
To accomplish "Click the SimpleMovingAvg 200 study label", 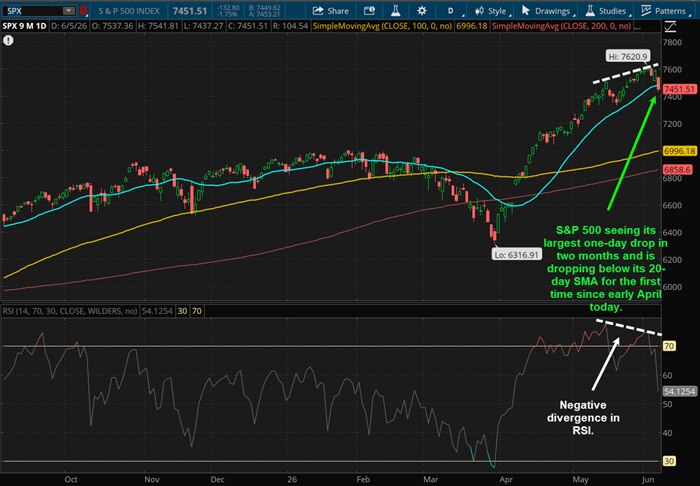I will click(562, 26).
